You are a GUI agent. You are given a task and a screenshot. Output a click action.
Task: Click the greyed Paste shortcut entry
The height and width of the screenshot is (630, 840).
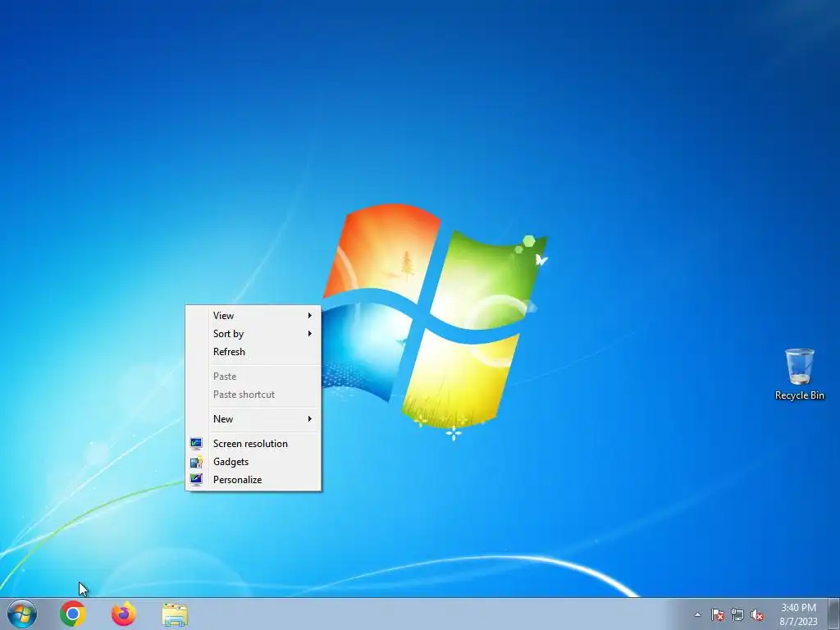253,395
